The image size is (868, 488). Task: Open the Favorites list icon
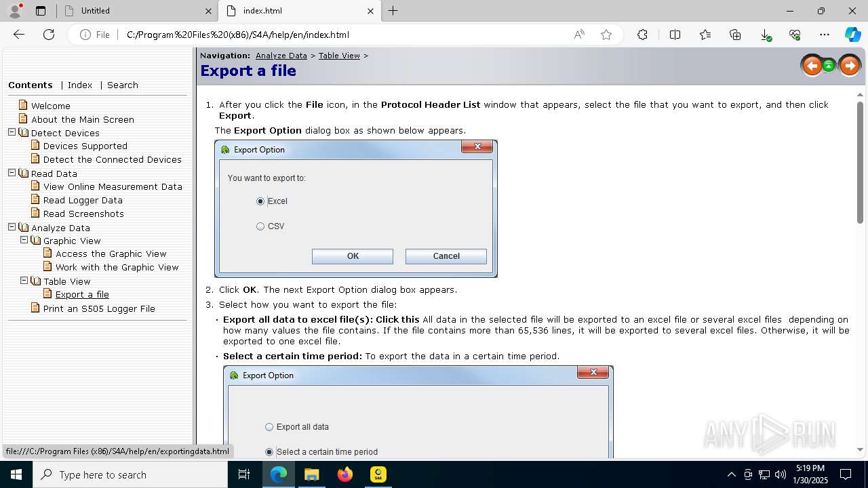705,35
